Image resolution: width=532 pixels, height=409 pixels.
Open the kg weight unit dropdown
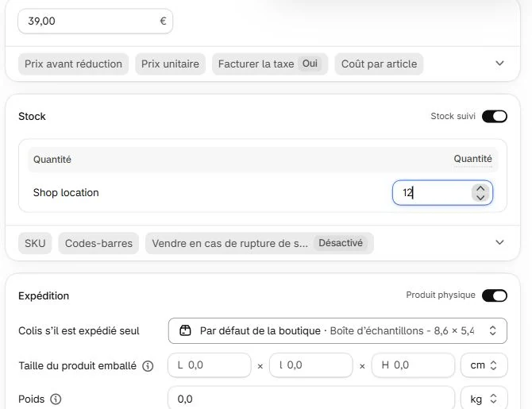pos(484,399)
